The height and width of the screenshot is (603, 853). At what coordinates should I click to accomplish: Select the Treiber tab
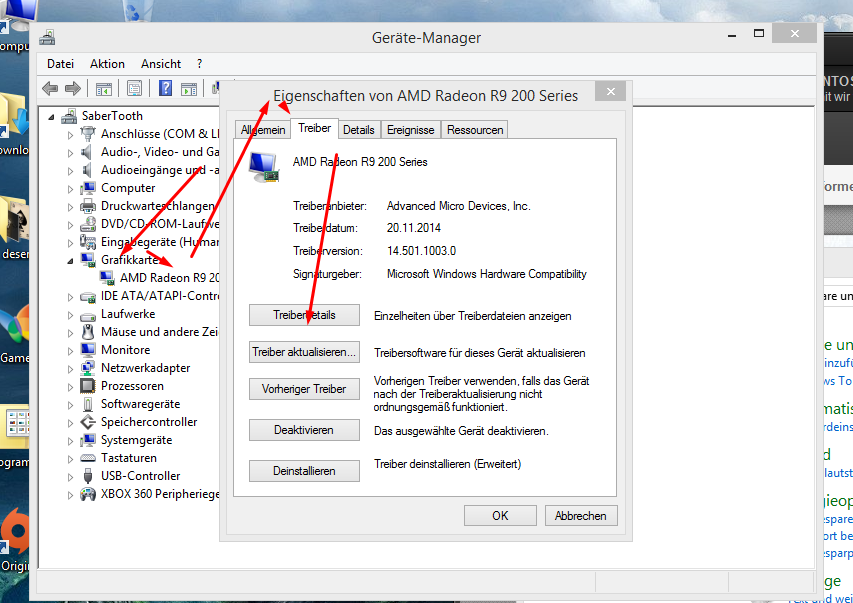314,128
